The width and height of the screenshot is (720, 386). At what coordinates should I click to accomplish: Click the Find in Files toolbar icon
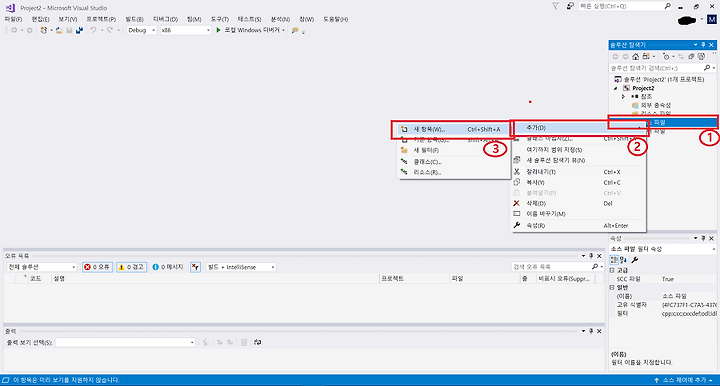click(x=295, y=30)
